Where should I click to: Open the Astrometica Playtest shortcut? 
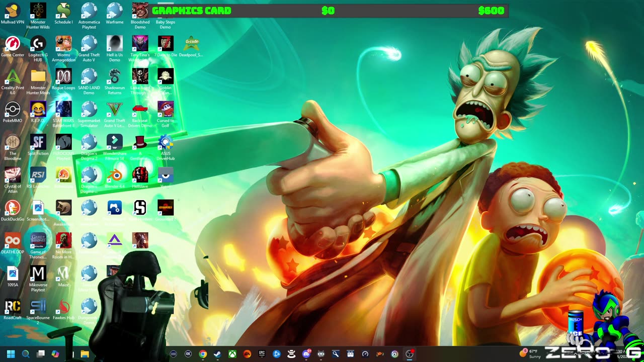pyautogui.click(x=89, y=16)
